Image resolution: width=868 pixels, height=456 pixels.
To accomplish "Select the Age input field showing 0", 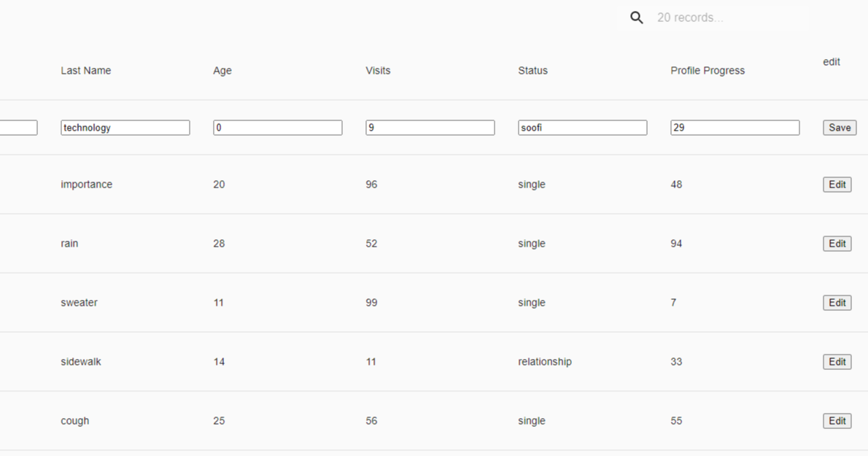I will click(277, 128).
